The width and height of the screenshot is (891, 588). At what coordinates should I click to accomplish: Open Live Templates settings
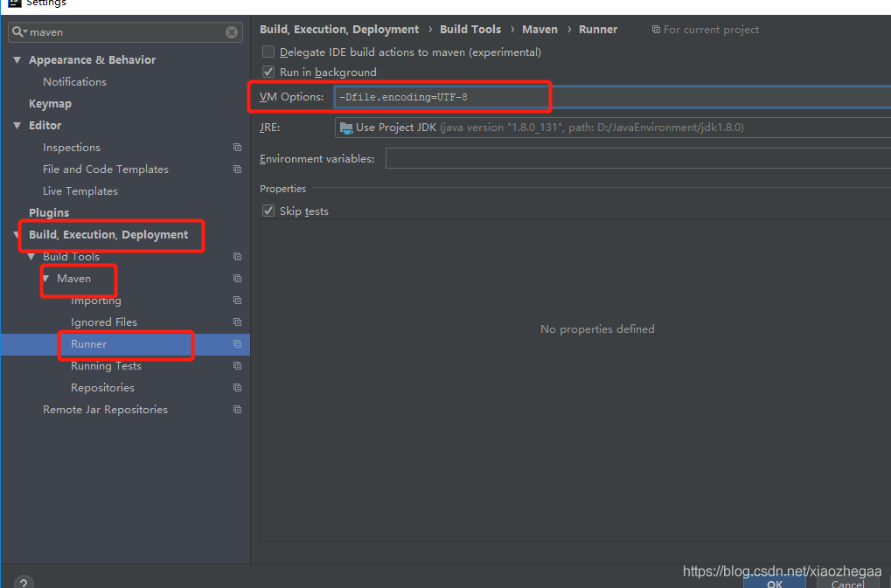[x=80, y=191]
